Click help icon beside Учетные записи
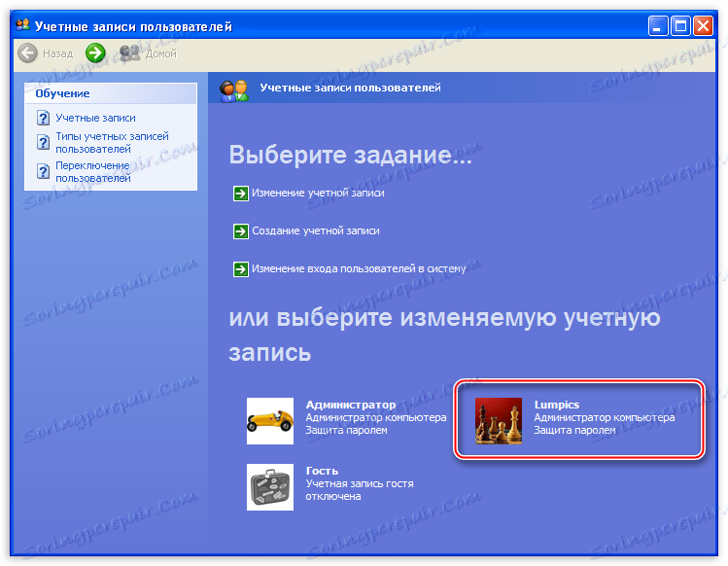The width and height of the screenshot is (728, 566). click(43, 118)
